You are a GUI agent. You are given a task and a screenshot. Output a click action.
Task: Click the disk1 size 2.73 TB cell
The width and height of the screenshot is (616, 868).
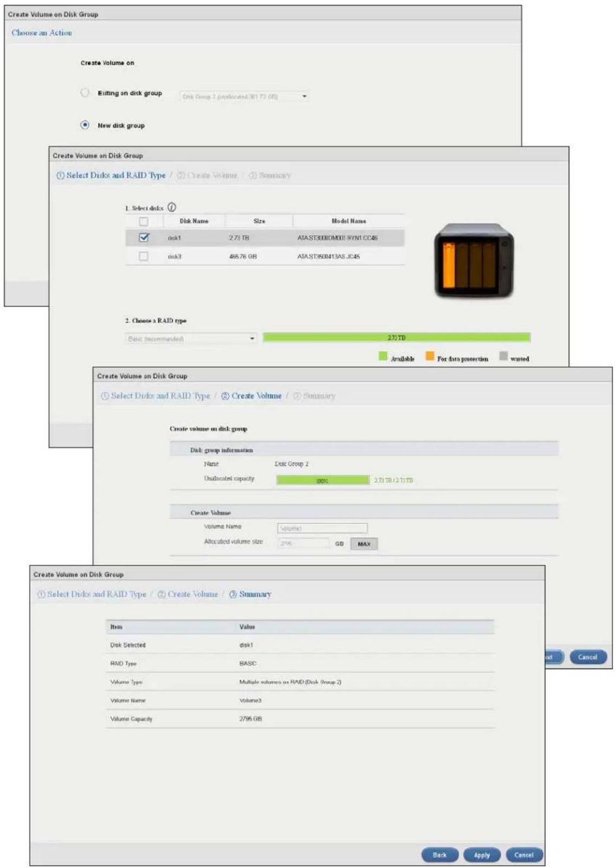[239, 238]
